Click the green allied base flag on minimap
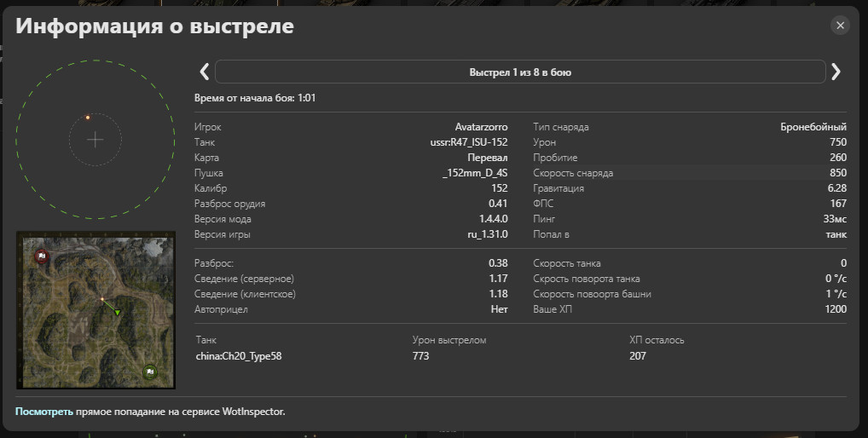 (x=150, y=372)
